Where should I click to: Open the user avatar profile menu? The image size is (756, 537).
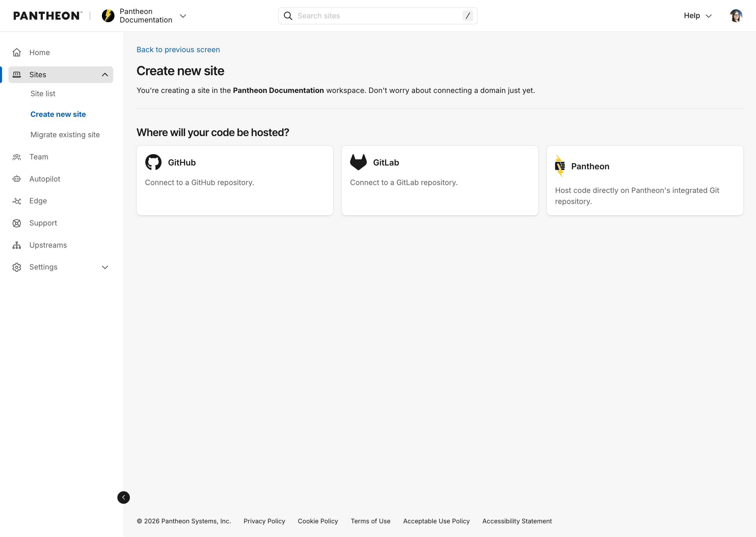point(736,16)
